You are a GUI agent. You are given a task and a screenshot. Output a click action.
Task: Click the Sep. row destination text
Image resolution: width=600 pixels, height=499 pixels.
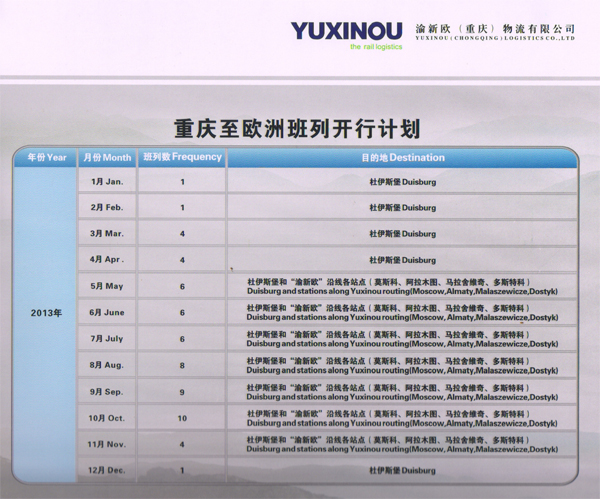402,392
